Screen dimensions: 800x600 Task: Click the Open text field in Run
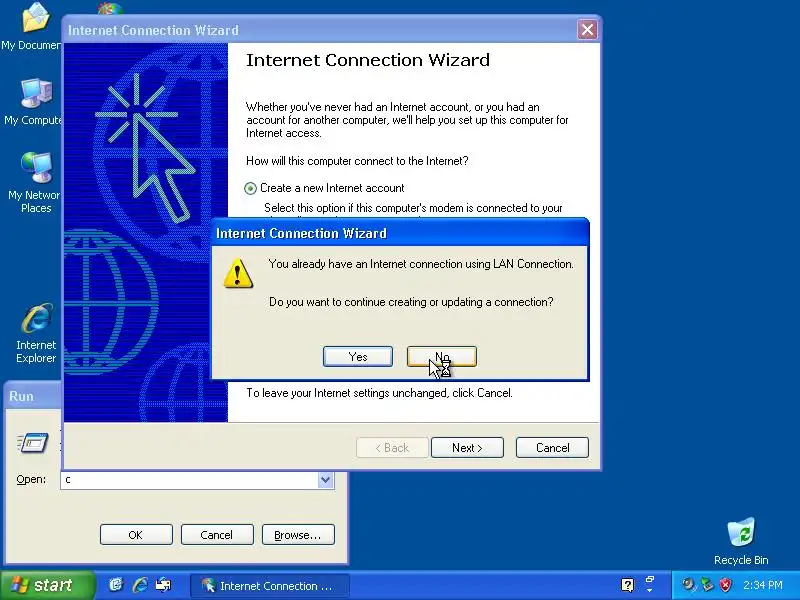coord(189,480)
